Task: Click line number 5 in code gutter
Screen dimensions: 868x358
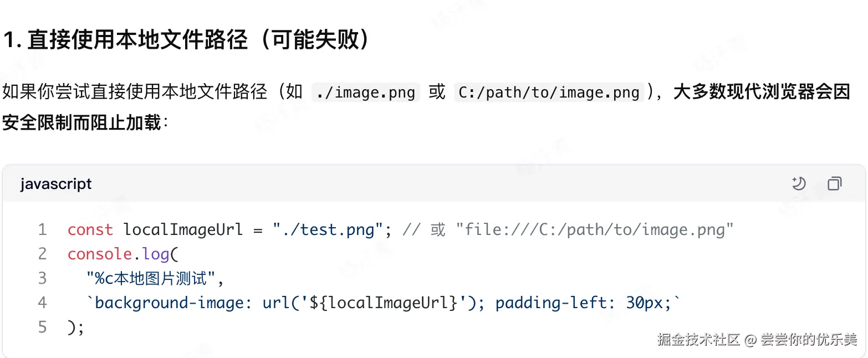Action: [x=42, y=327]
